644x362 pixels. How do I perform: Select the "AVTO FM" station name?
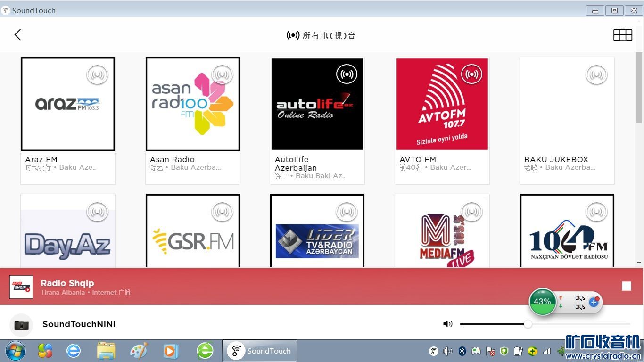tap(418, 159)
